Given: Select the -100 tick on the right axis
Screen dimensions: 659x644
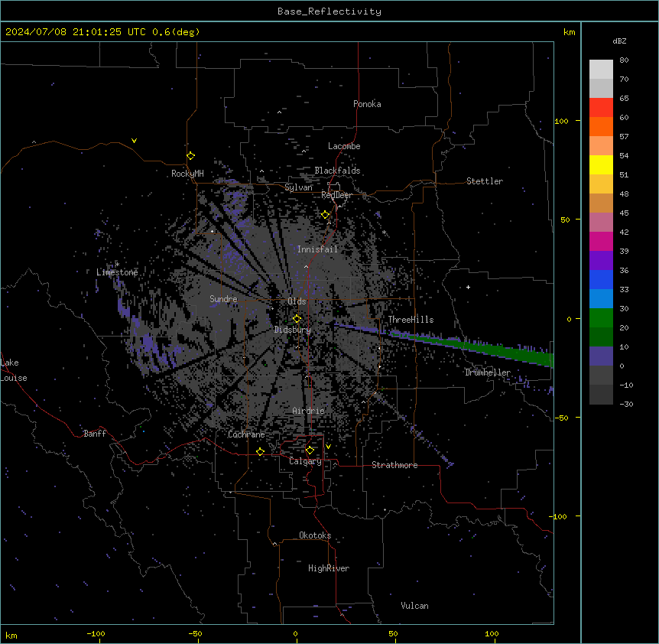Looking at the screenshot, I should coord(559,516).
